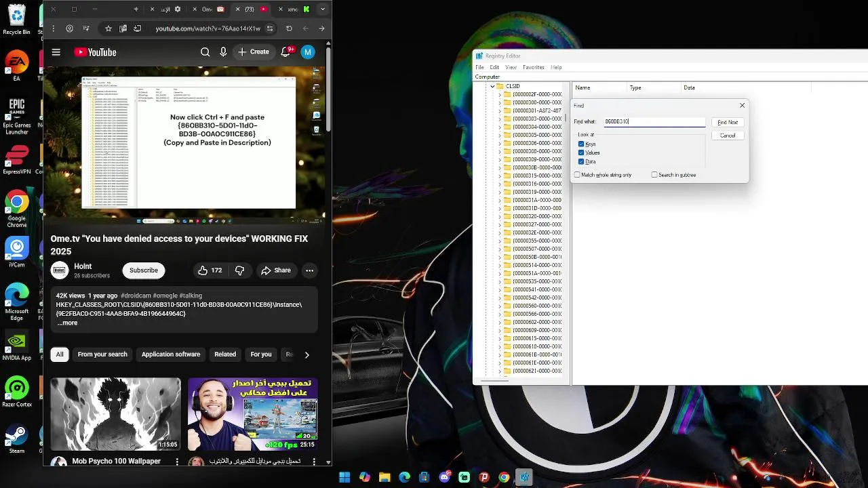Open NVIDIA App desktop shortcut

pos(17,346)
